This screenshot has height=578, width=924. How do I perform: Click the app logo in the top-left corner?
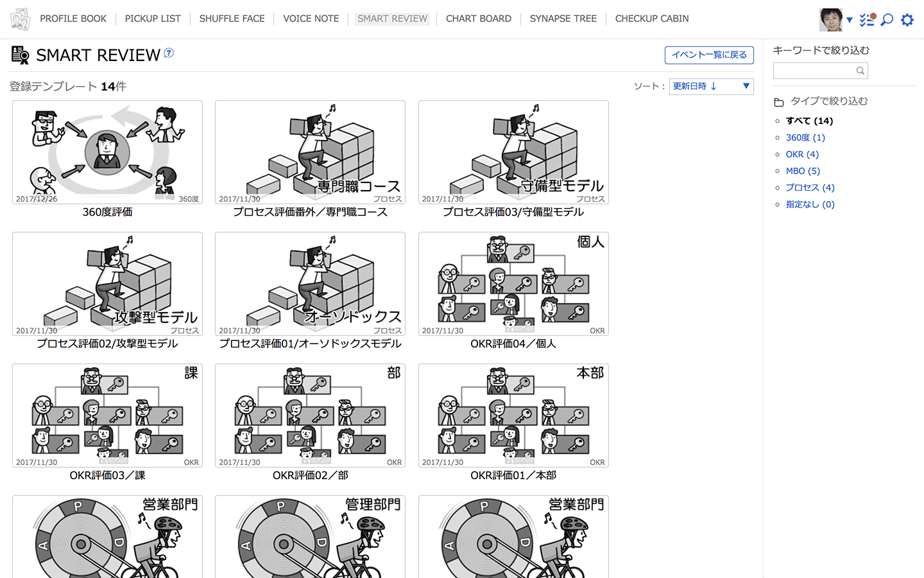point(20,19)
